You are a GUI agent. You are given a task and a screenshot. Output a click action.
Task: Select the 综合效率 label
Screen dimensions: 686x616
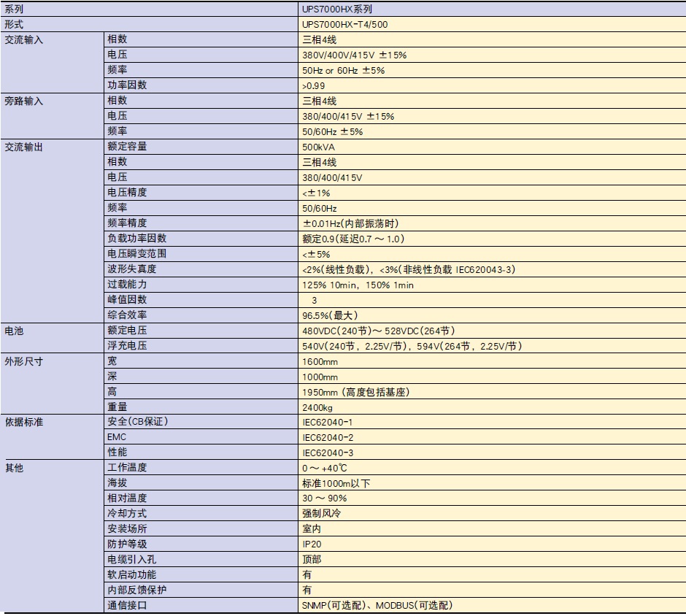pyautogui.click(x=127, y=315)
